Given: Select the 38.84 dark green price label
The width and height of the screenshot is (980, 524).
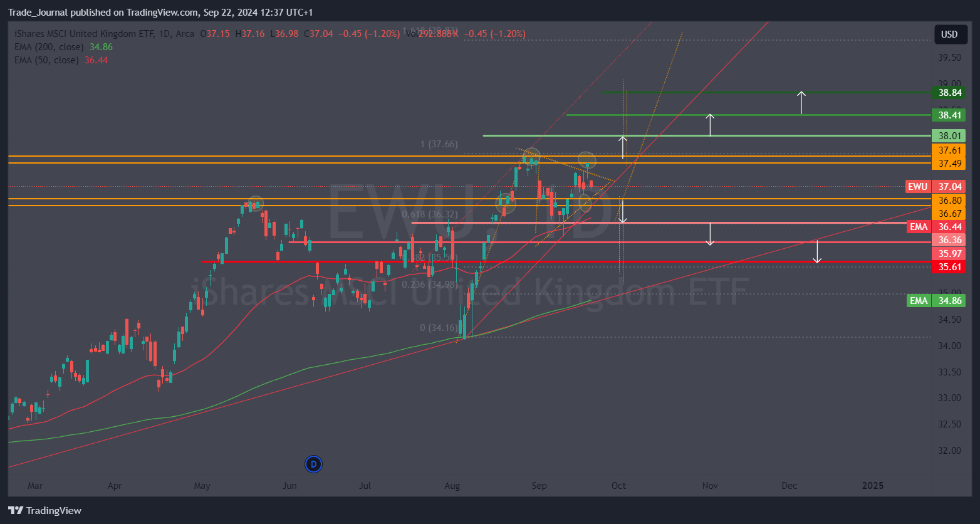Looking at the screenshot, I should (x=949, y=93).
